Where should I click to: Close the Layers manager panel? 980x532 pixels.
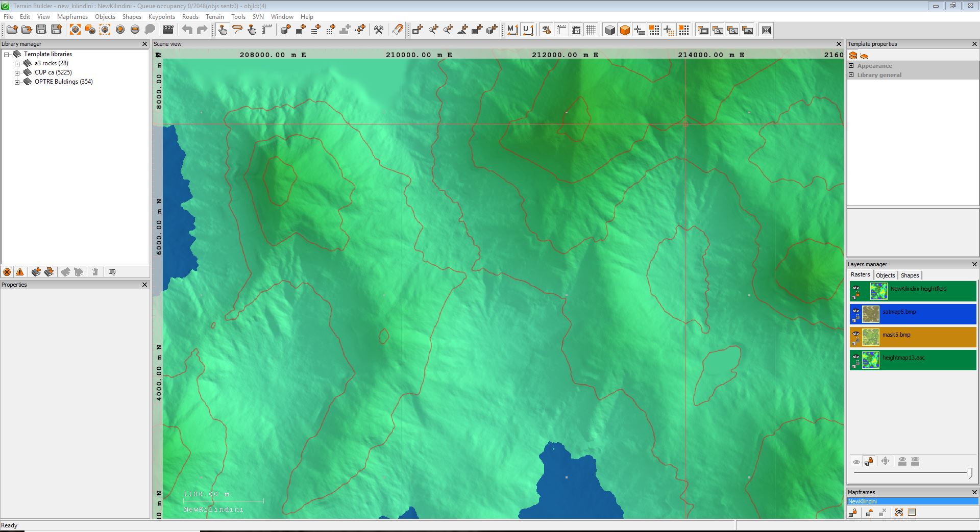(x=974, y=264)
